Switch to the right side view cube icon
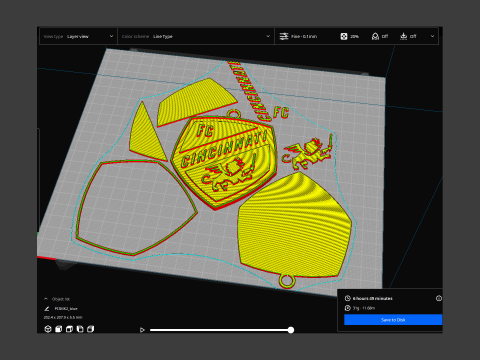 90,329
